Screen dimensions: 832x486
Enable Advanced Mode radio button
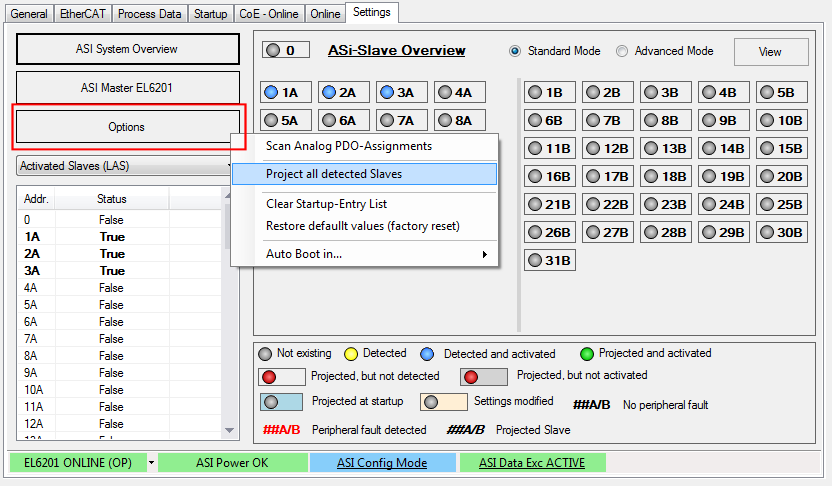(x=622, y=51)
